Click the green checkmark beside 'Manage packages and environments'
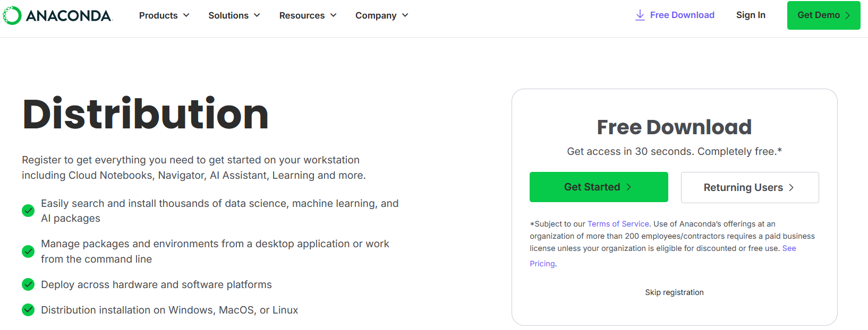 pyautogui.click(x=28, y=251)
